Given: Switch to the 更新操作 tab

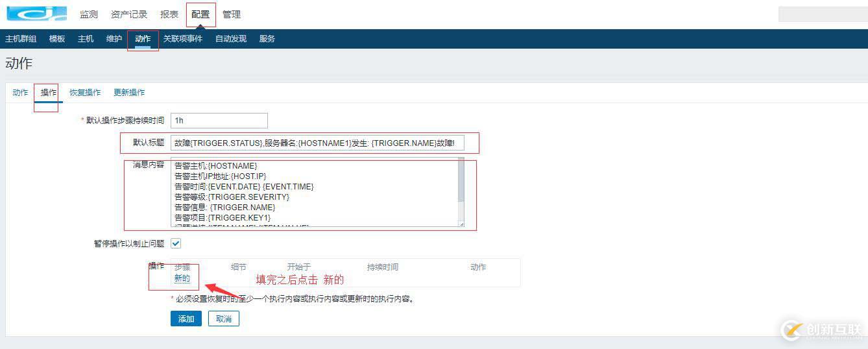Looking at the screenshot, I should [x=129, y=93].
